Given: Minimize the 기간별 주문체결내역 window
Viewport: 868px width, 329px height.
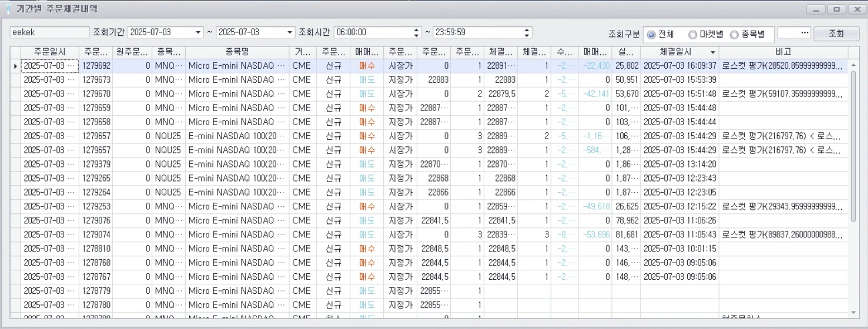Looking at the screenshot, I should click(816, 9).
